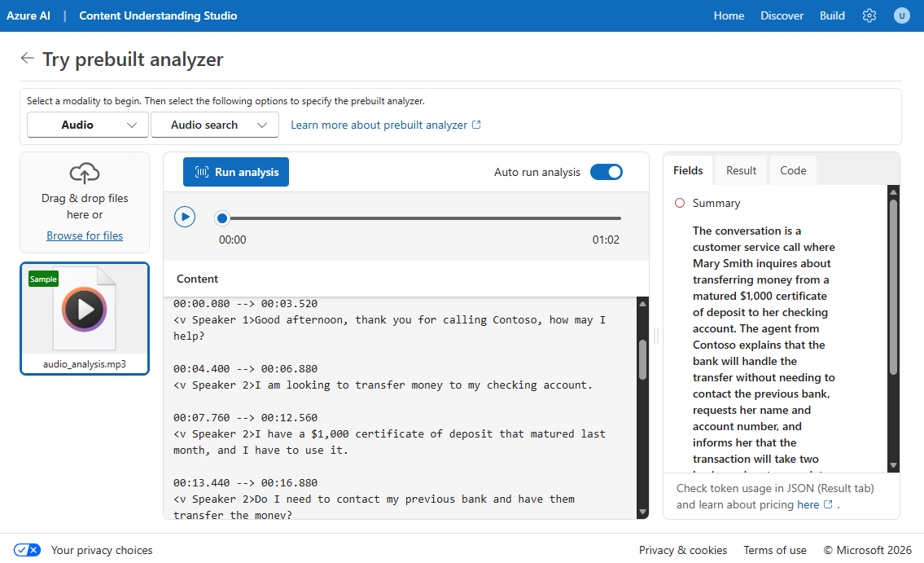
Task: Open Privacy & cookies link
Action: pos(683,550)
